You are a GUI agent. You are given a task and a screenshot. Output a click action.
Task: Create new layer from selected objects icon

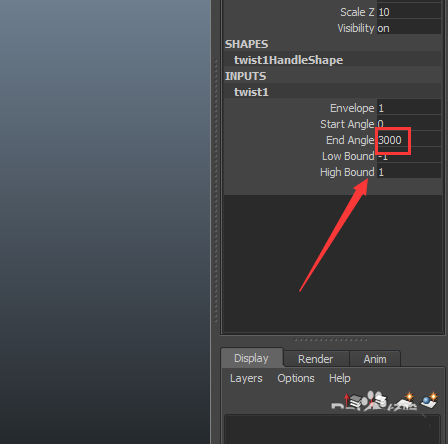pos(429,400)
